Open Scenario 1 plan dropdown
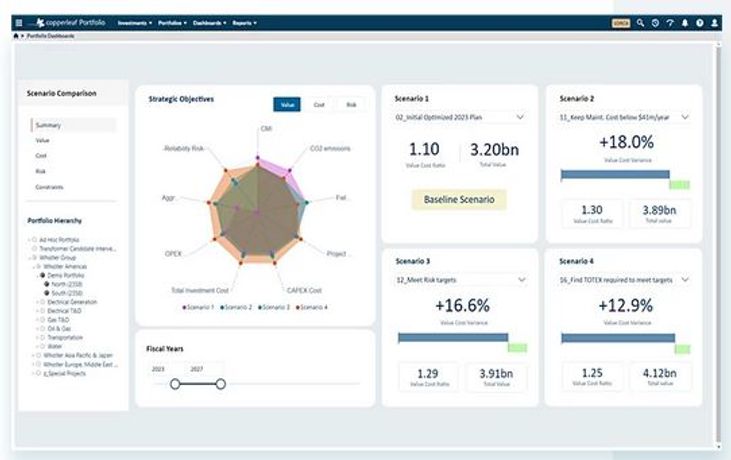Screen dimensions: 731x460 460,117
